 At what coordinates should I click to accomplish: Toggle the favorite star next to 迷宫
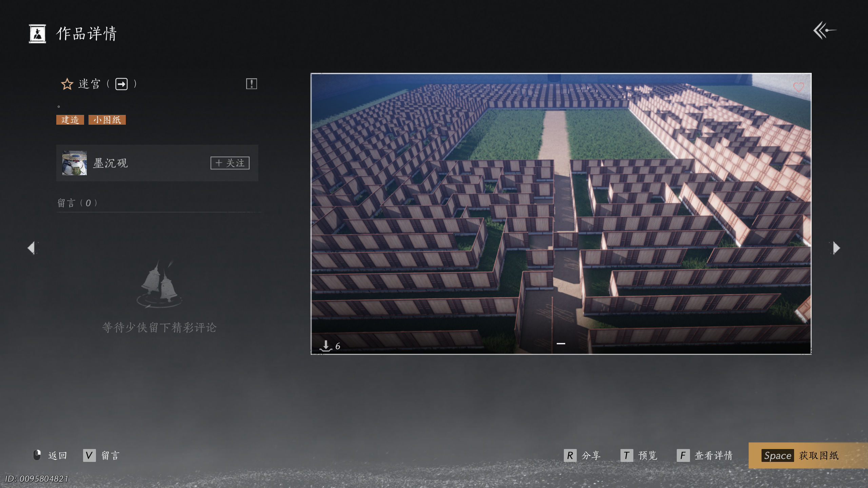click(67, 84)
